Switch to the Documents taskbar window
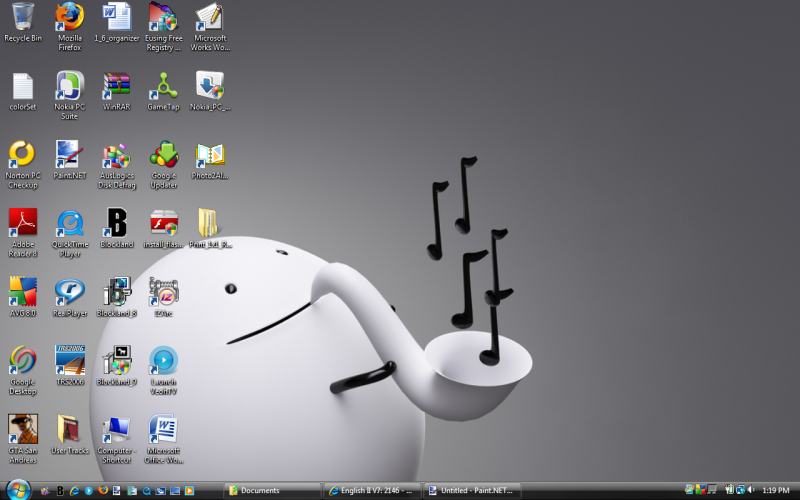800x500 pixels. tap(272, 491)
